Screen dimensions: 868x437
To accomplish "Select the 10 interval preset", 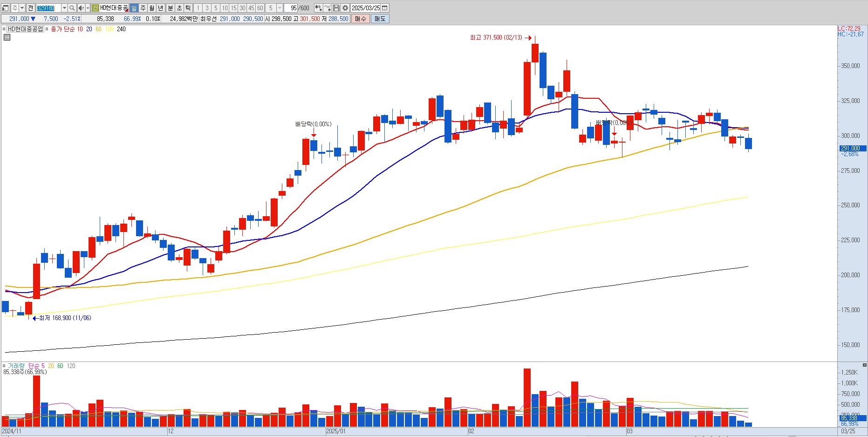I will (x=225, y=8).
